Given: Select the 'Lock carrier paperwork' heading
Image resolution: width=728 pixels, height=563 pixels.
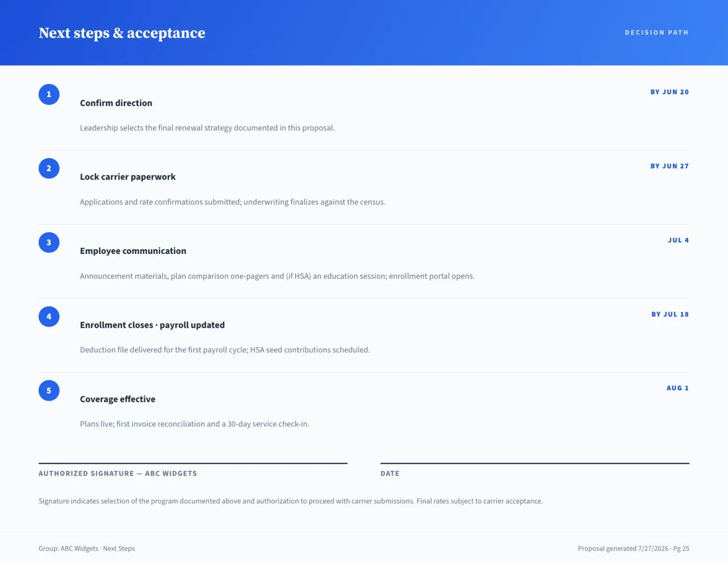Looking at the screenshot, I should pyautogui.click(x=128, y=177).
